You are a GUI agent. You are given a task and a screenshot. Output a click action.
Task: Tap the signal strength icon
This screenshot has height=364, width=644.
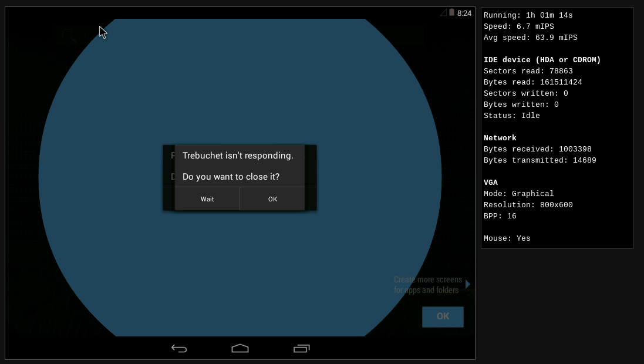pyautogui.click(x=443, y=12)
